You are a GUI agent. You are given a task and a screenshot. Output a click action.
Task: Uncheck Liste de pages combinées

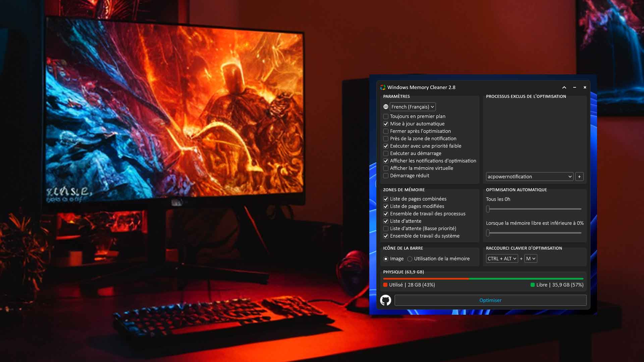click(x=386, y=199)
